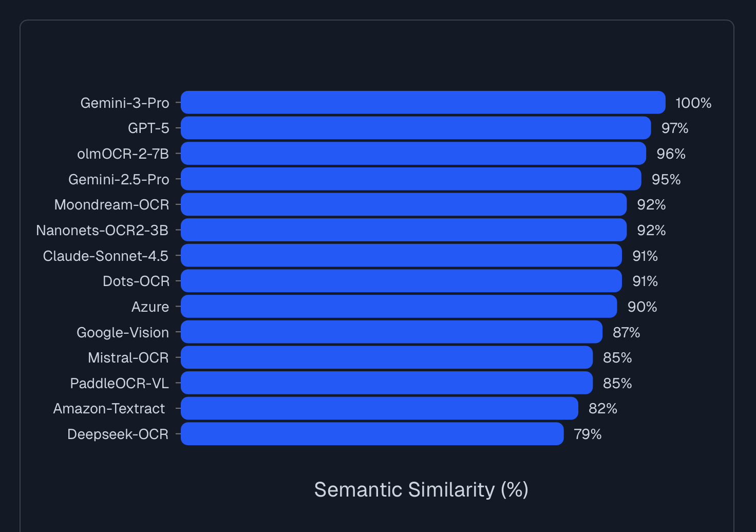Click the Amazon-Textract bar
Viewport: 756px width, 532px height.
pos(379,408)
